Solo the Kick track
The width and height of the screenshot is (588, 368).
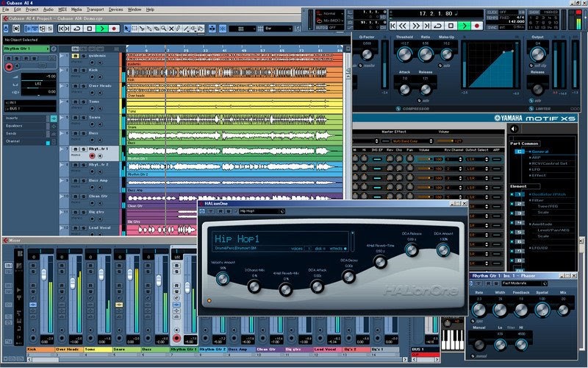[82, 70]
